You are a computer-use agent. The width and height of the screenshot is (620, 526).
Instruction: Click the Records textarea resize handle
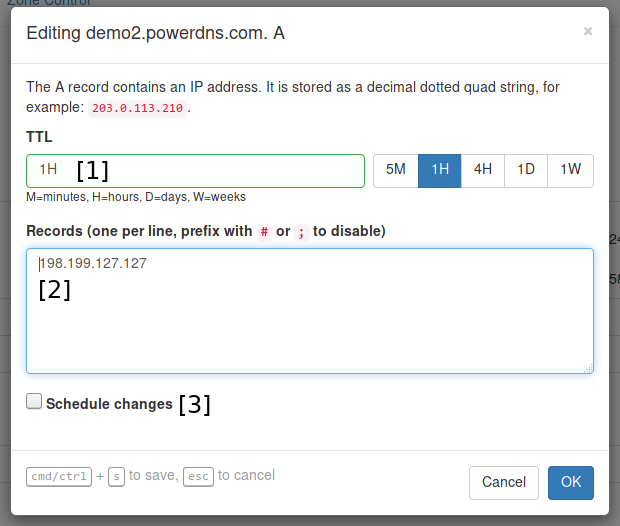(588, 368)
